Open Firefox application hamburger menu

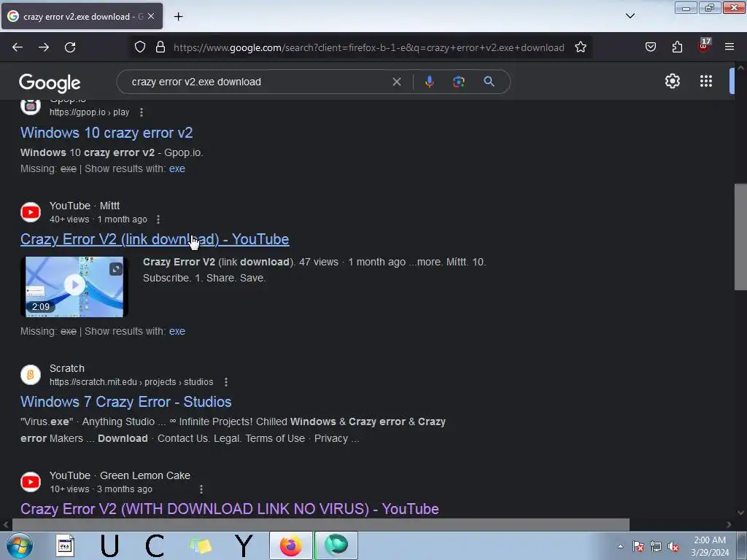[x=729, y=47]
